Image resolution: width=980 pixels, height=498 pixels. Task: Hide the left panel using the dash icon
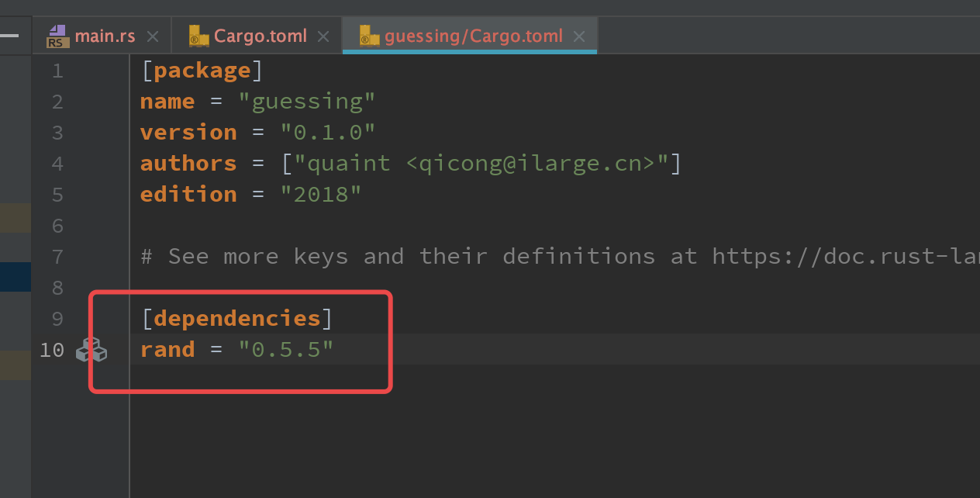[x=9, y=35]
